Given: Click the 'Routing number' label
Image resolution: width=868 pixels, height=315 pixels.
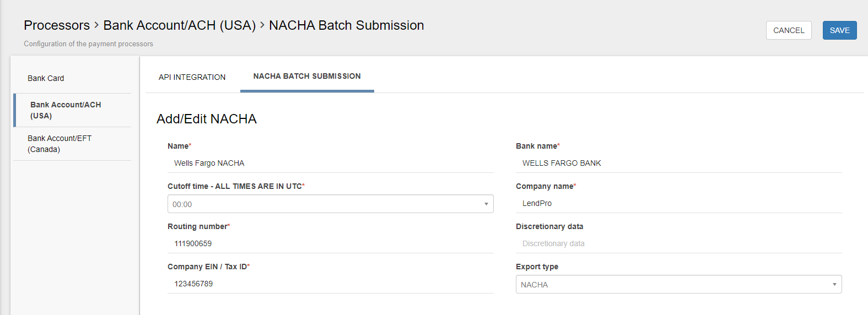Looking at the screenshot, I should [x=198, y=226].
